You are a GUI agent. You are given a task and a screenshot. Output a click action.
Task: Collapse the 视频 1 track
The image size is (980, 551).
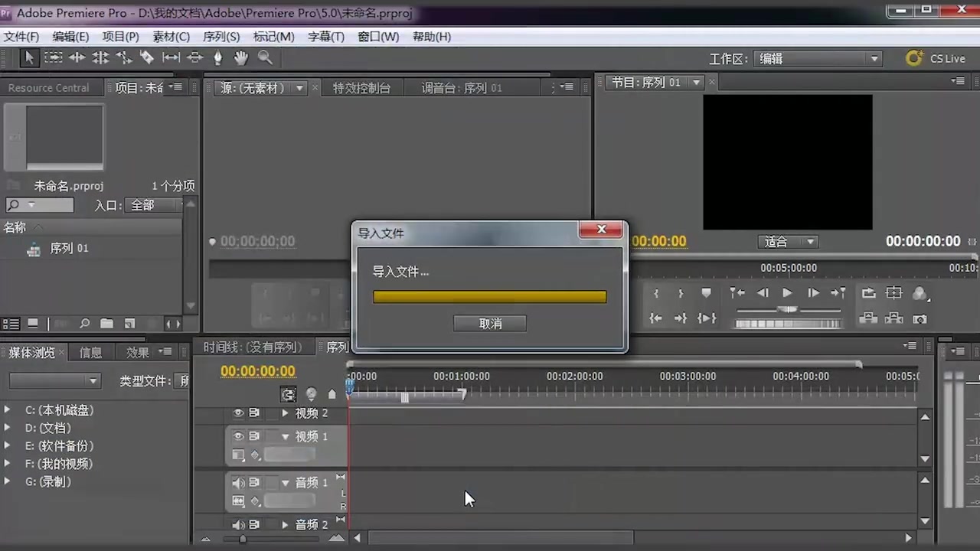[x=286, y=436]
